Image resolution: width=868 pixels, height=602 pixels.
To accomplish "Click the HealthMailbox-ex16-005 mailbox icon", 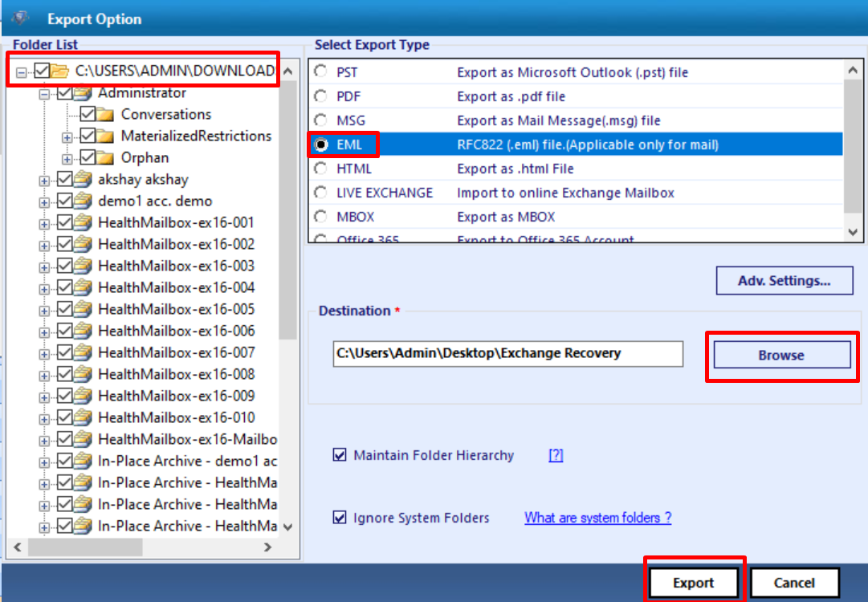I will pos(83,309).
